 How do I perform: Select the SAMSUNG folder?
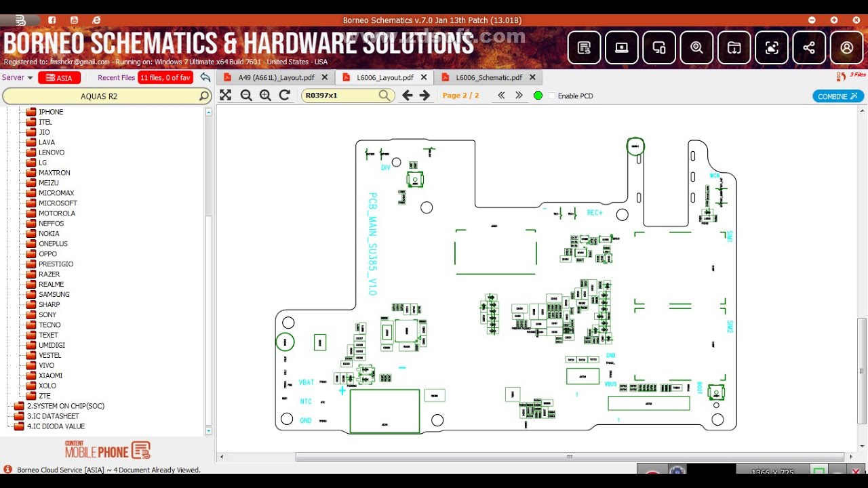pyautogui.click(x=54, y=295)
